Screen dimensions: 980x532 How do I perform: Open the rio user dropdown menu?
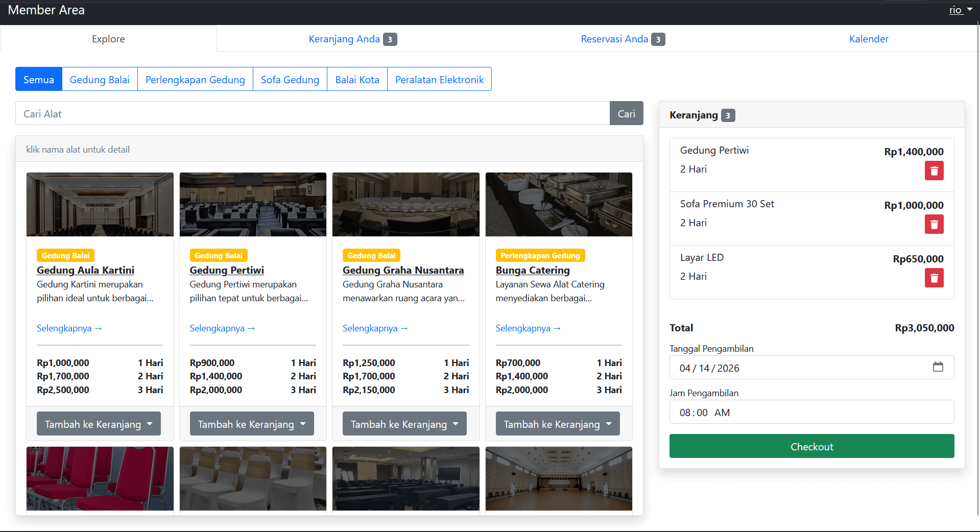(x=961, y=10)
